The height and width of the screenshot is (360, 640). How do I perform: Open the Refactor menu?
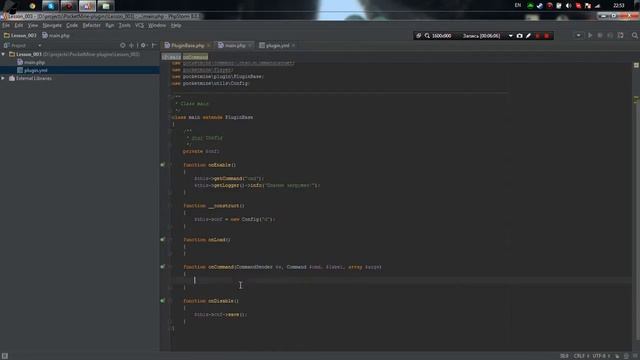pos(91,25)
